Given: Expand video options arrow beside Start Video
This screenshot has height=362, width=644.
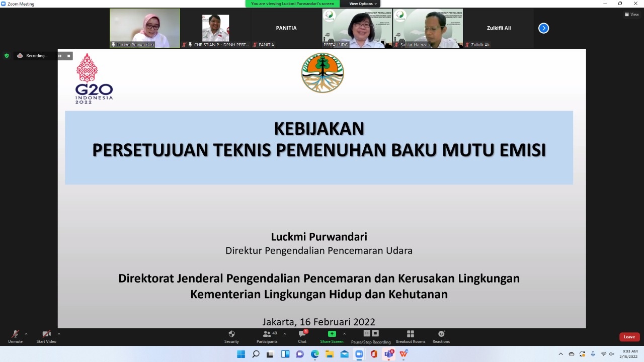Looking at the screenshot, I should click(x=59, y=334).
